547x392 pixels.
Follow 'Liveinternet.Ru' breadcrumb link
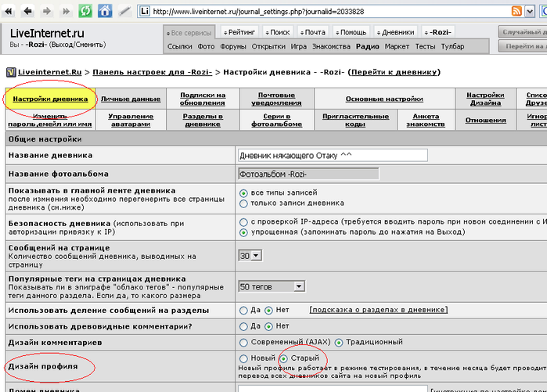[x=49, y=72]
